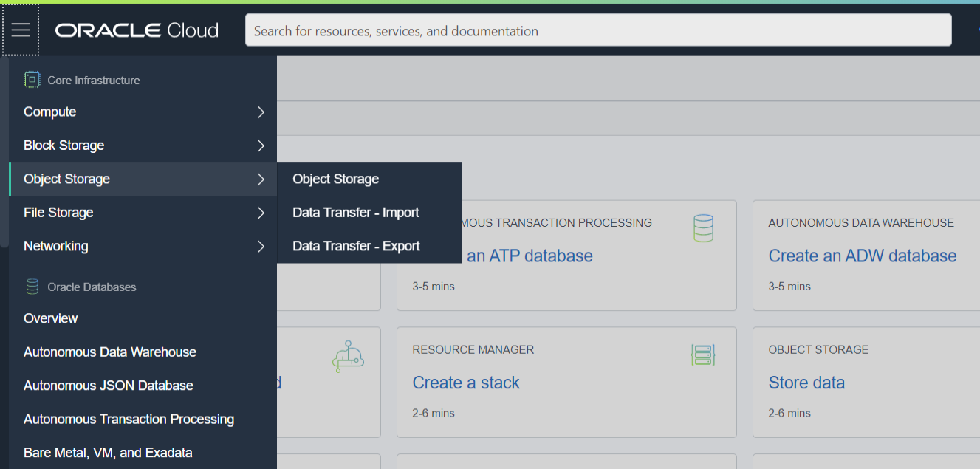Screen dimensions: 980x469
Task: Expand the Object Storage submenu chevron
Action: [261, 179]
